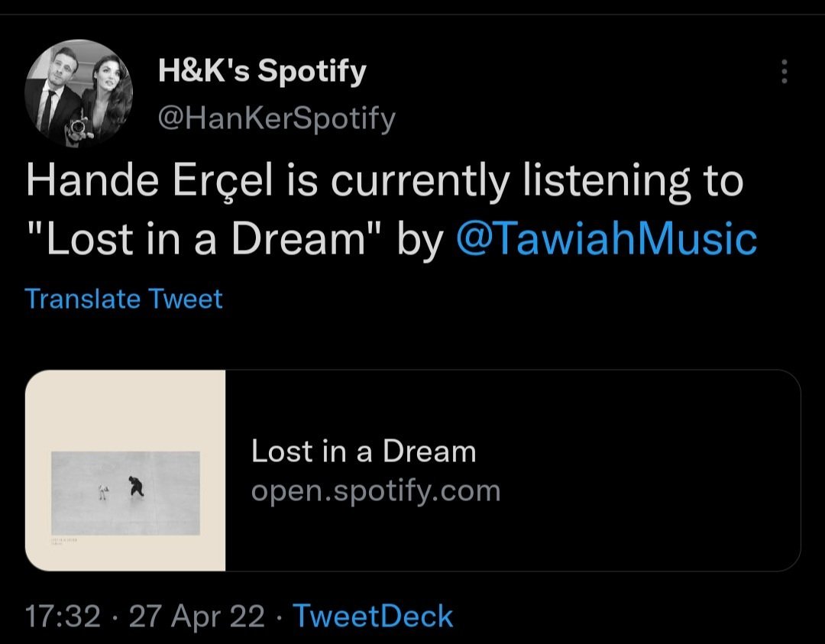Click the quoted "Lost in a Dream" tweet text
The height and width of the screenshot is (644, 825).
point(205,240)
